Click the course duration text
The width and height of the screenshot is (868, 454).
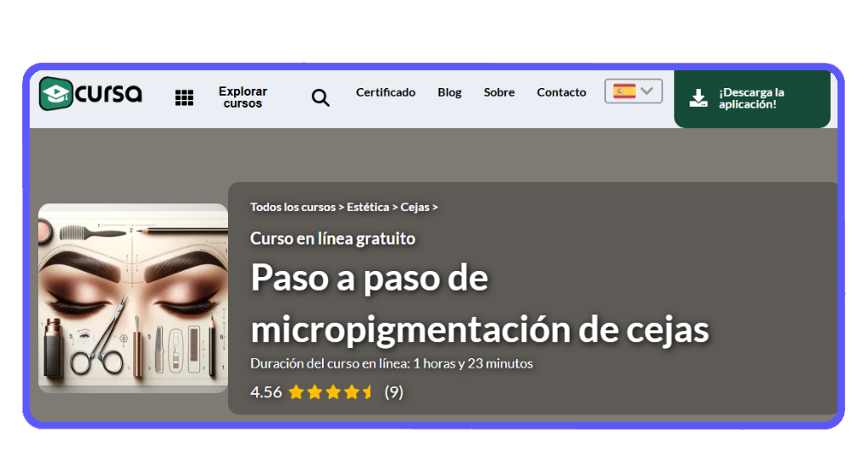tap(392, 363)
